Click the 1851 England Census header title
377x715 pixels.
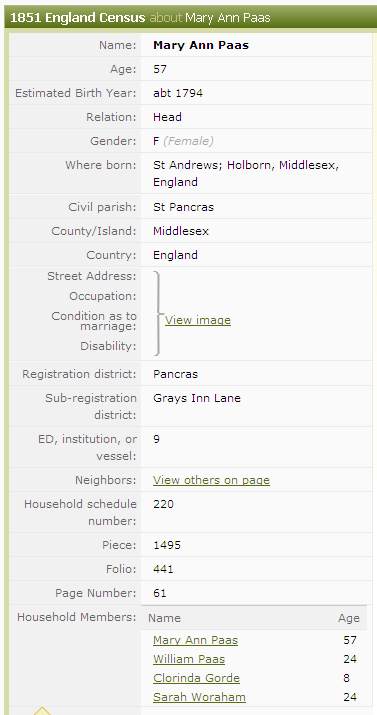click(77, 18)
